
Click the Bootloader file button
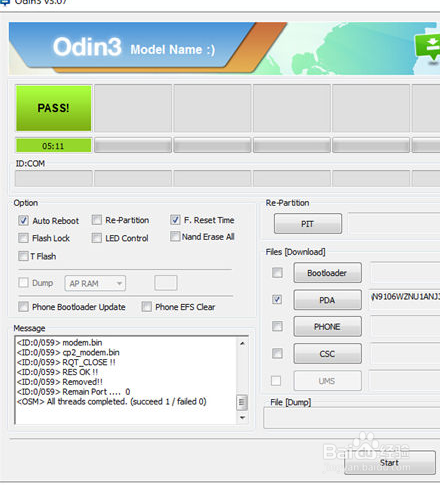pos(327,273)
